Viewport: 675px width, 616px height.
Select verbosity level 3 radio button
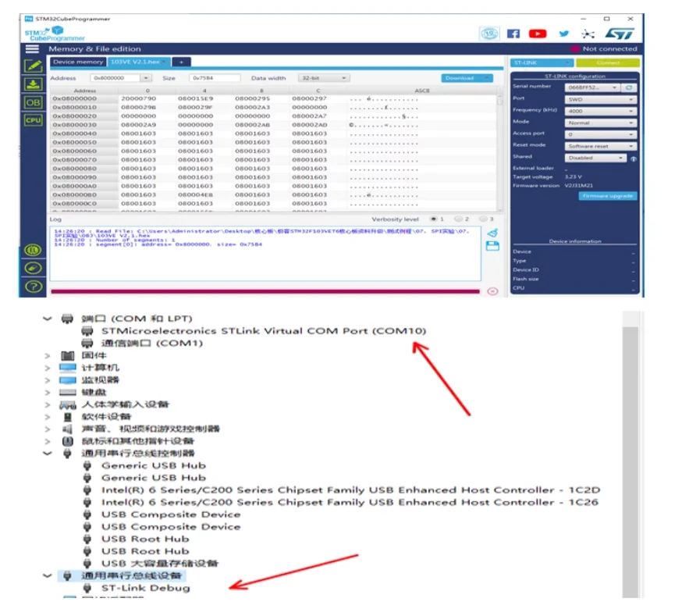[483, 219]
